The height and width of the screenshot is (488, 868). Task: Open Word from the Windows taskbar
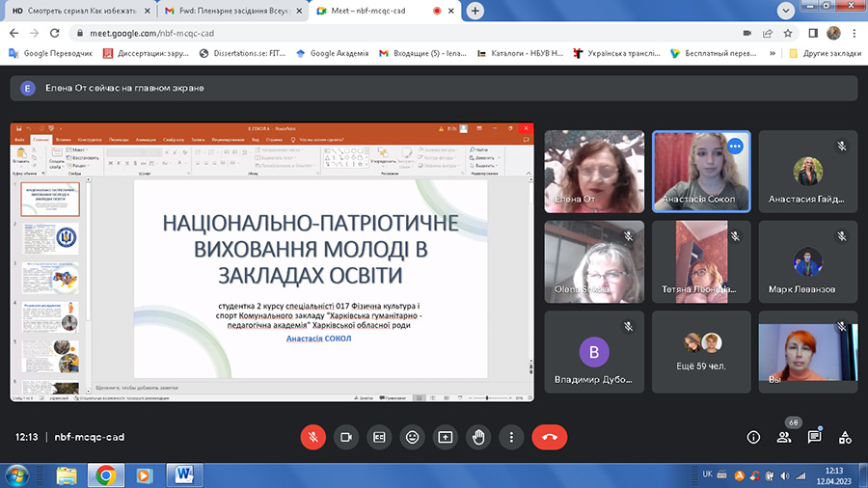[x=184, y=474]
